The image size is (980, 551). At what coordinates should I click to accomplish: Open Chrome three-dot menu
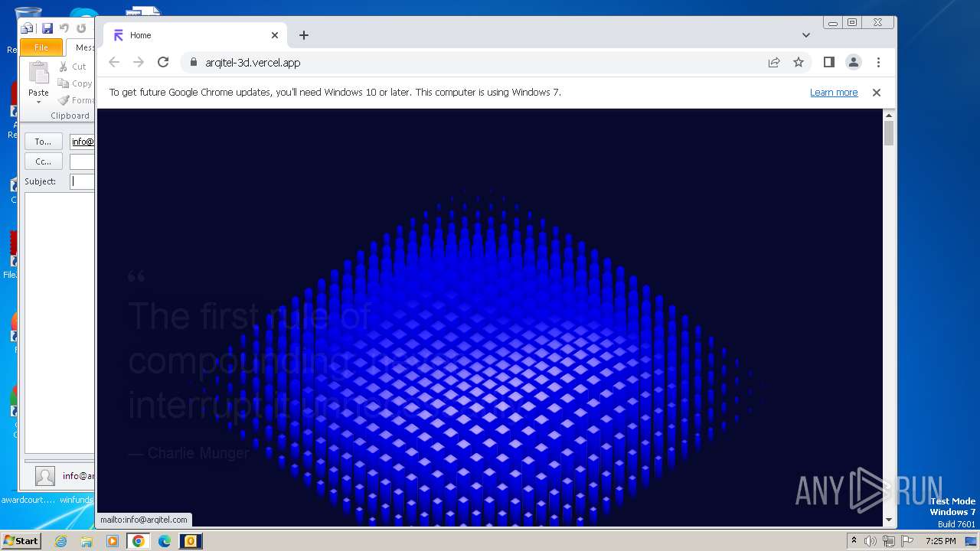pyautogui.click(x=878, y=62)
